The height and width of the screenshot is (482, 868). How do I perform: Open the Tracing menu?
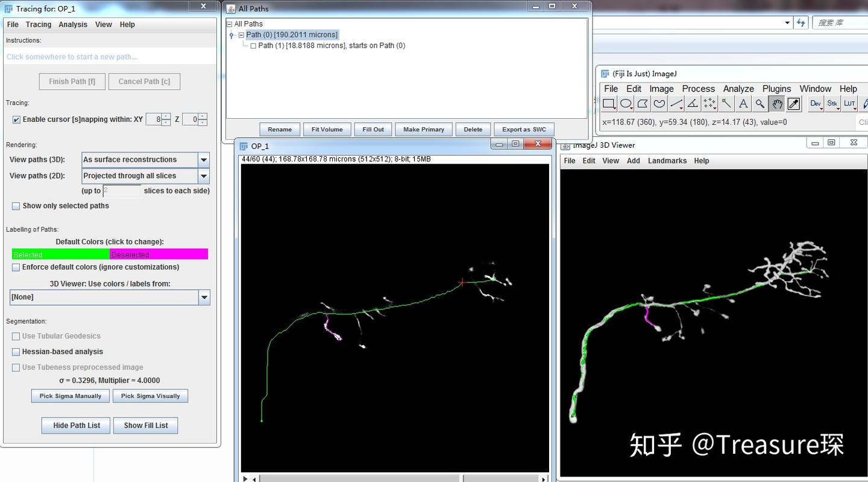click(38, 24)
